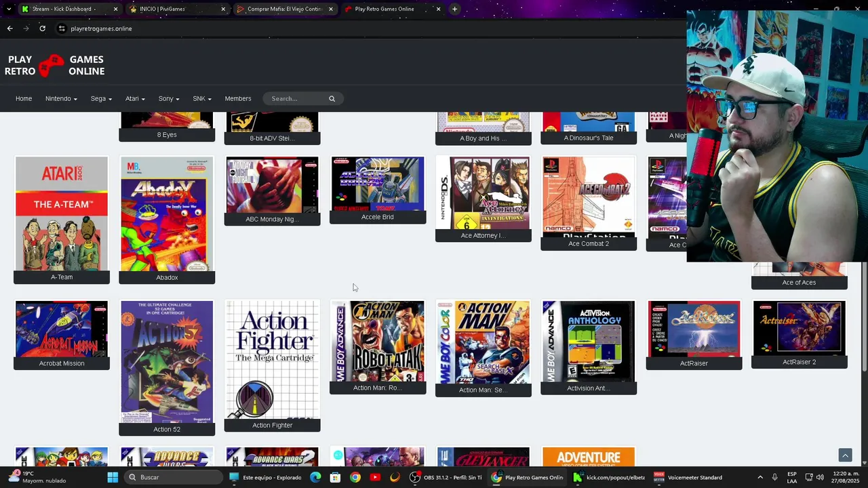Go to Home in navigation

[x=24, y=99]
